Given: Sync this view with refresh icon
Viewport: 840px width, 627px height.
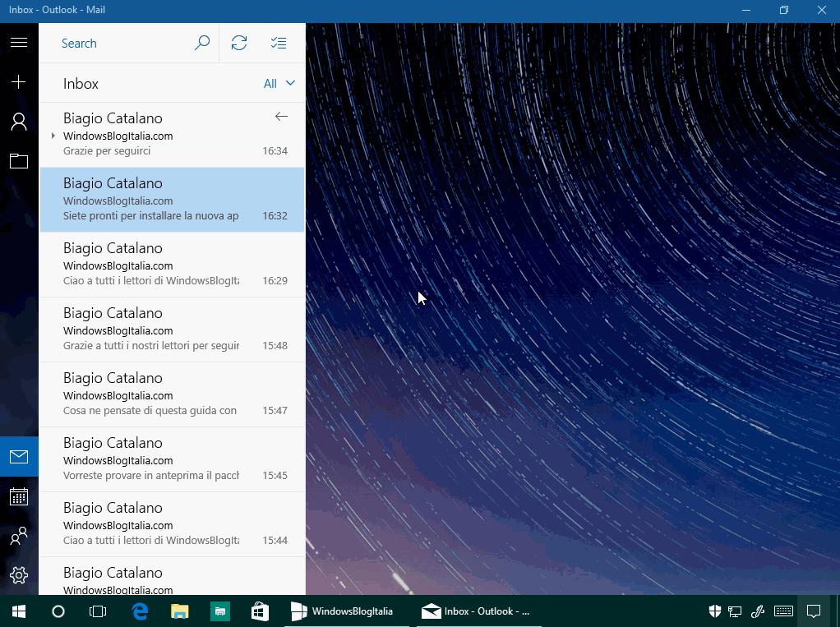Looking at the screenshot, I should click(239, 43).
